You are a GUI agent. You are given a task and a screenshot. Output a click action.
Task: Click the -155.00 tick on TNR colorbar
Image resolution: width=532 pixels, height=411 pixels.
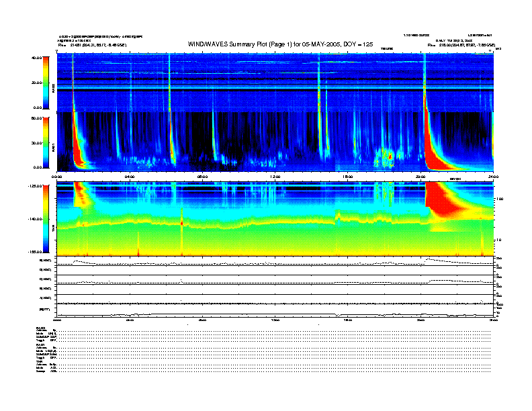[35, 252]
